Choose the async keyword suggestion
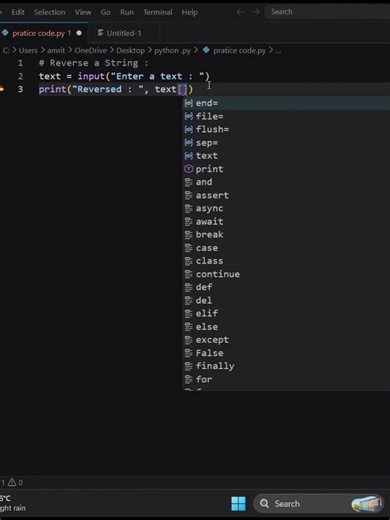This screenshot has width=390, height=520. (286, 208)
